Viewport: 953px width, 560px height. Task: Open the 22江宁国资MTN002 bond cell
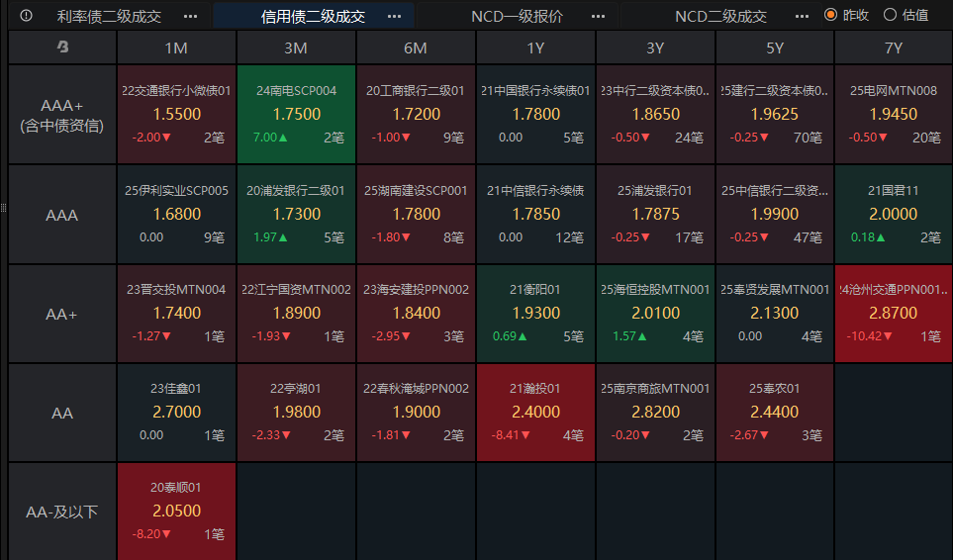click(x=296, y=314)
